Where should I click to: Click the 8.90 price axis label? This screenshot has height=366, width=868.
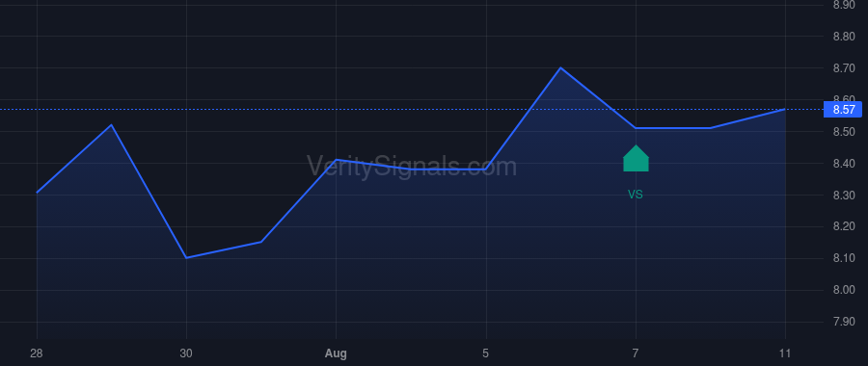click(844, 5)
